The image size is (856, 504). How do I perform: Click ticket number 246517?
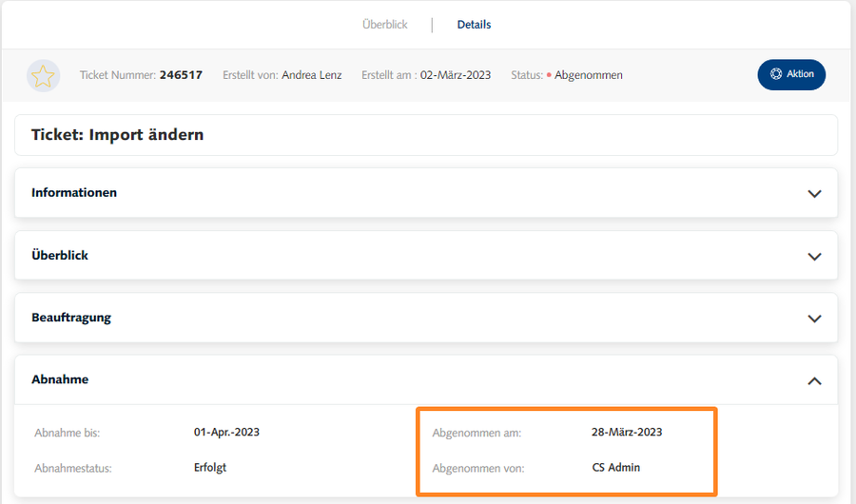(181, 75)
